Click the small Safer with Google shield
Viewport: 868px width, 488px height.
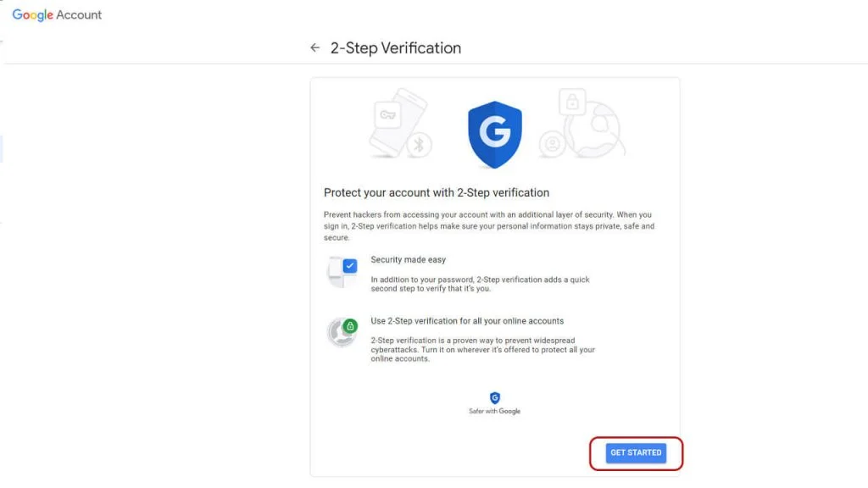[x=494, y=398]
